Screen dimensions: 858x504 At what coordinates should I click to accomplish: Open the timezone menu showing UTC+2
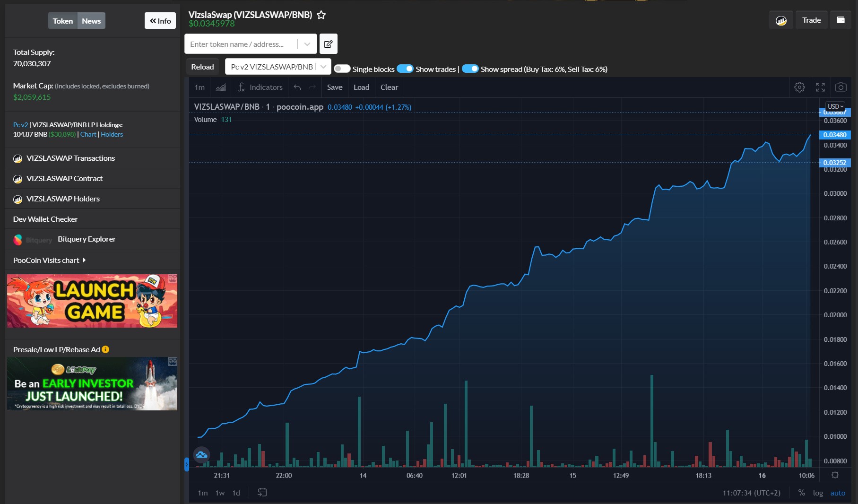click(x=751, y=493)
